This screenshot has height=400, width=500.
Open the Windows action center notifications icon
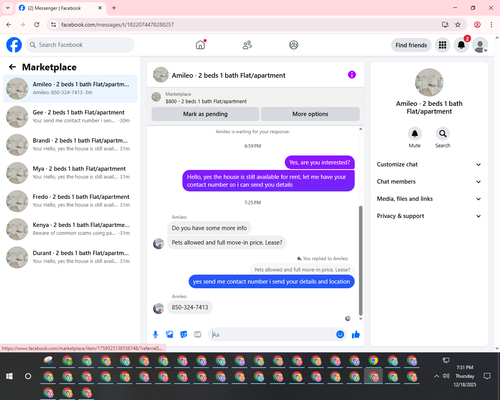pos(487,376)
